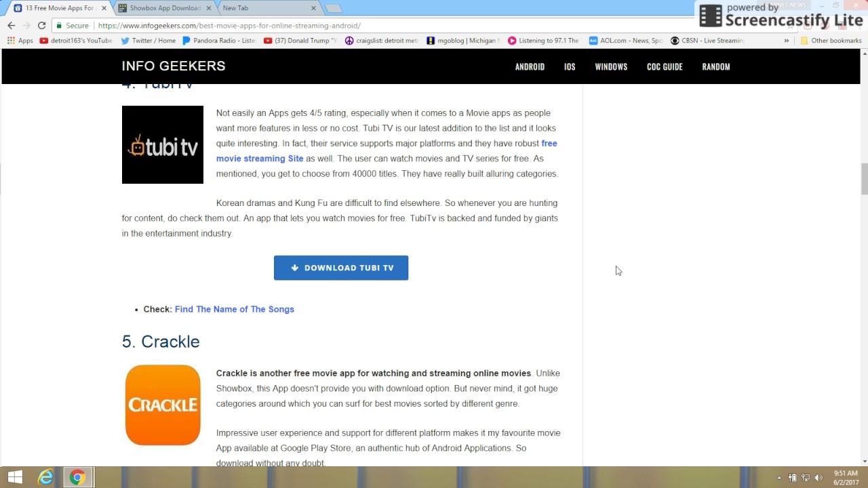This screenshot has height=488, width=868.
Task: Launch Internet Explorer from the taskbar
Action: point(45,477)
